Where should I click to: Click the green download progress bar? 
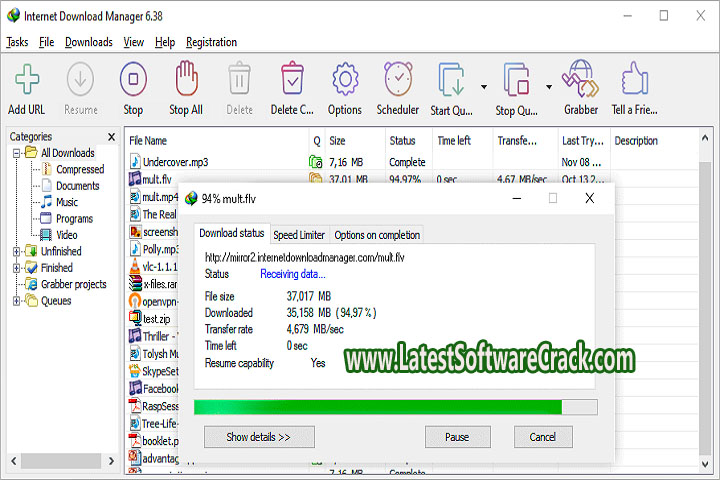coord(395,407)
